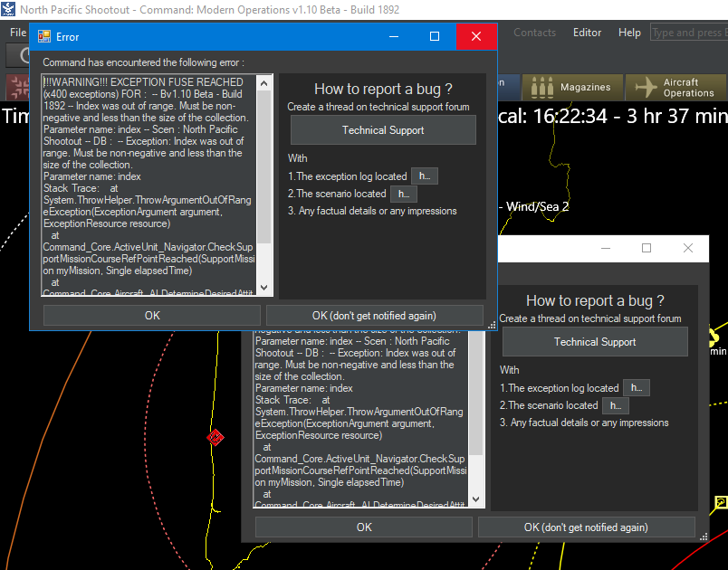728x570 pixels.
Task: Click Technical Support in front dialog
Action: click(383, 130)
